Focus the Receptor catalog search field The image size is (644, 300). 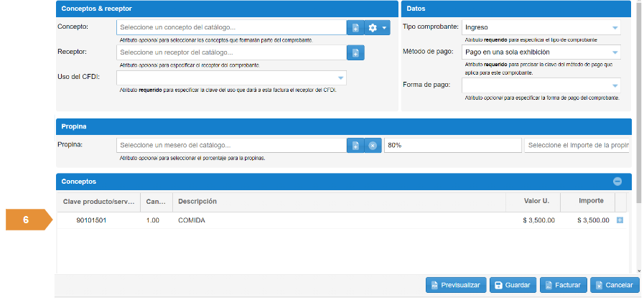click(231, 52)
